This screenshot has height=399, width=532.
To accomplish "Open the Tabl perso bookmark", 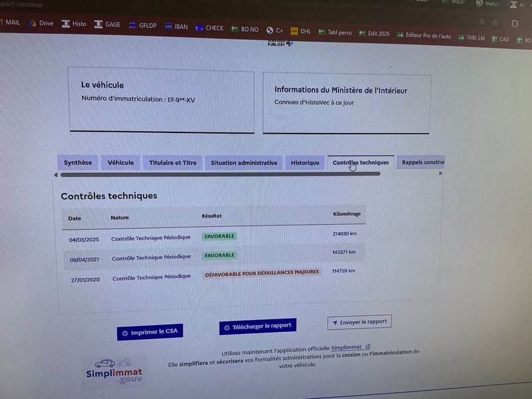I will (x=335, y=32).
